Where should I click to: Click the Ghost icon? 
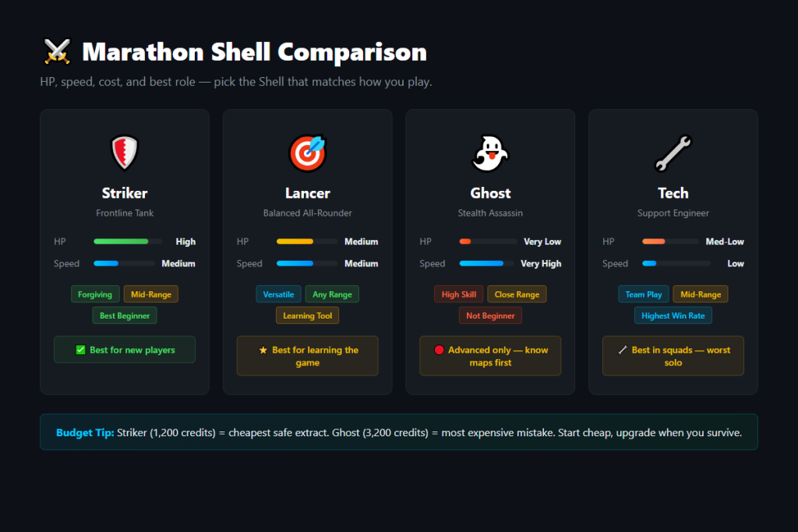[x=490, y=153]
